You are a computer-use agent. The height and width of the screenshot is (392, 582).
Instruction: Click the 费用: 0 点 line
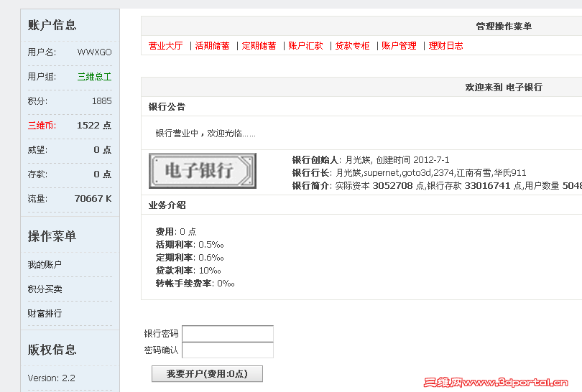[x=176, y=232]
